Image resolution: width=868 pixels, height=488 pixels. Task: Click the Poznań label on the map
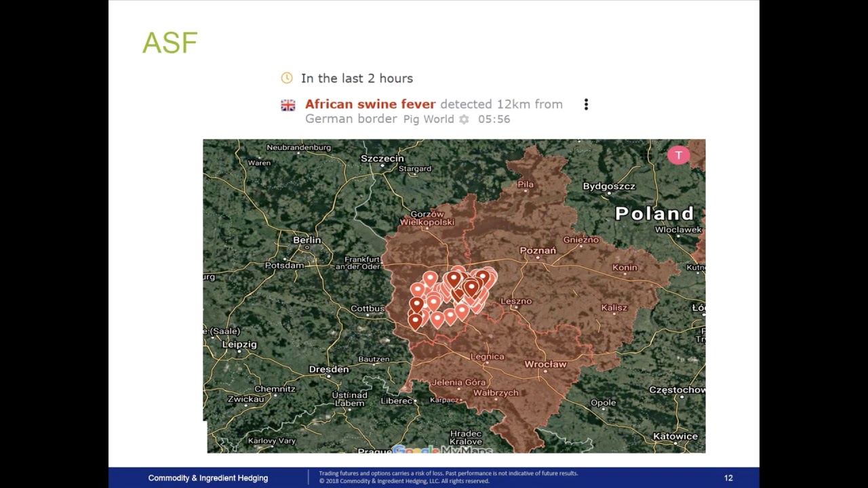click(538, 250)
